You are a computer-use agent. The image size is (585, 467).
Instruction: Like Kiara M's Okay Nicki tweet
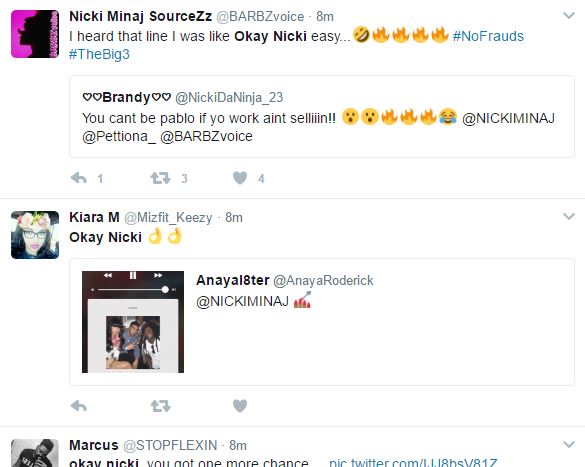[240, 405]
